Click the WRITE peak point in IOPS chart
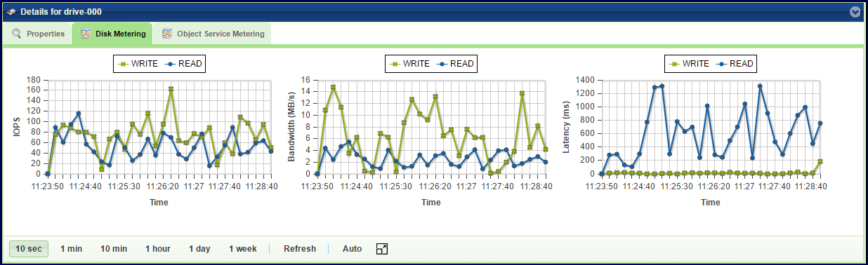The image size is (868, 265). click(171, 89)
